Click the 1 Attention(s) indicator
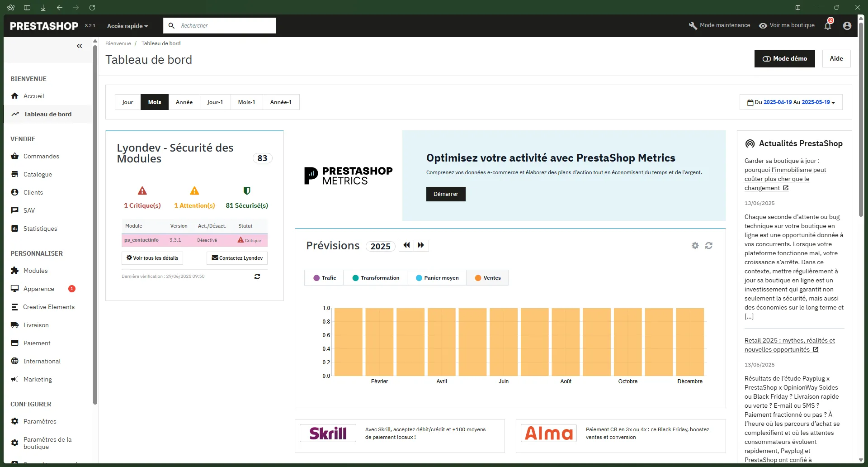The image size is (868, 467). (194, 198)
